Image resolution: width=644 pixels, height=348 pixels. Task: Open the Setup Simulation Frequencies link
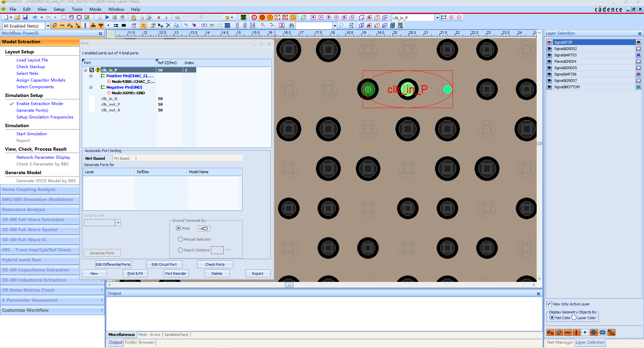(45, 117)
